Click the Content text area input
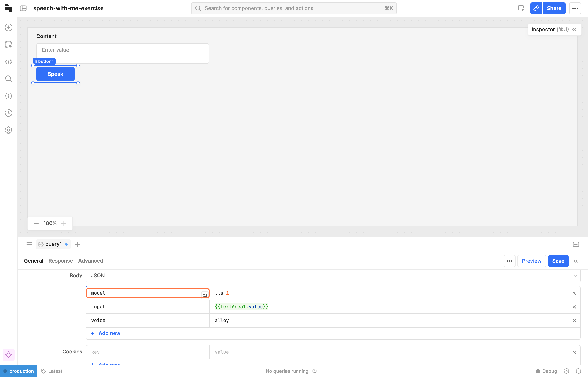 [x=123, y=53]
